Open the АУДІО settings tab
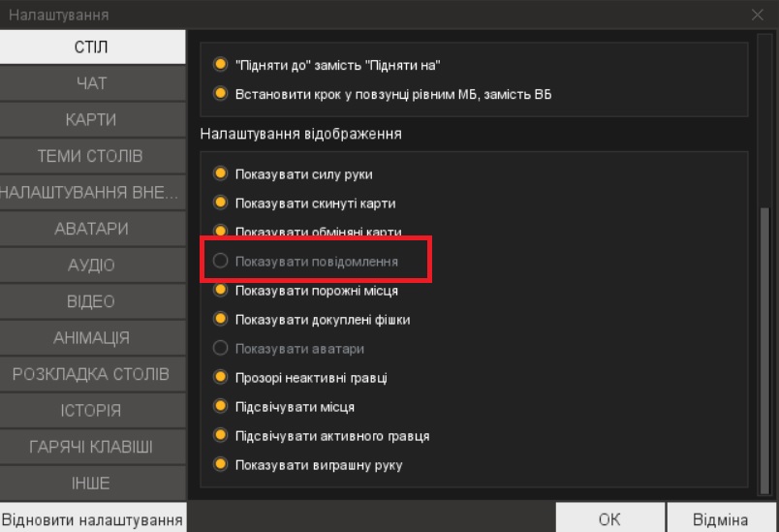 click(x=92, y=265)
